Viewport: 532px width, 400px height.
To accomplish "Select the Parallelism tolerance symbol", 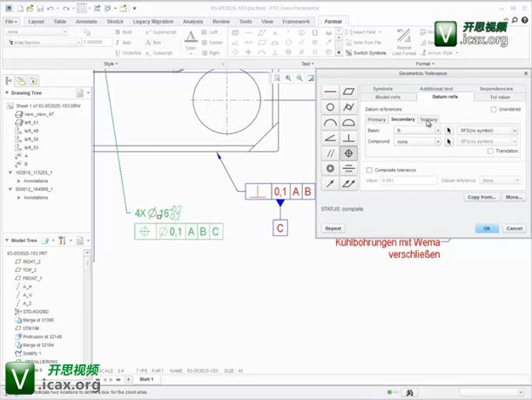I will point(330,153).
